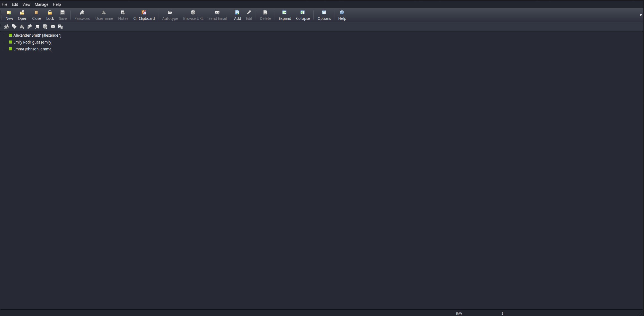Lock the password database
Viewport: 644px width, 316px height.
pos(50,15)
